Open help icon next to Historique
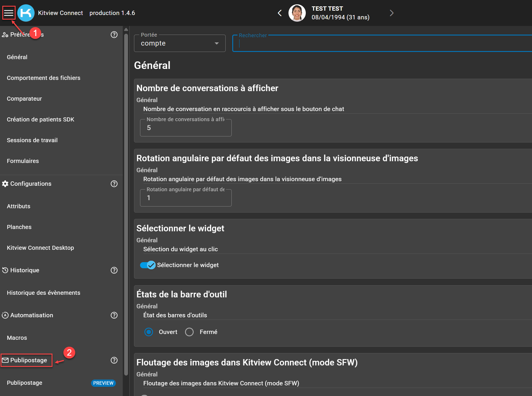 (x=114, y=270)
